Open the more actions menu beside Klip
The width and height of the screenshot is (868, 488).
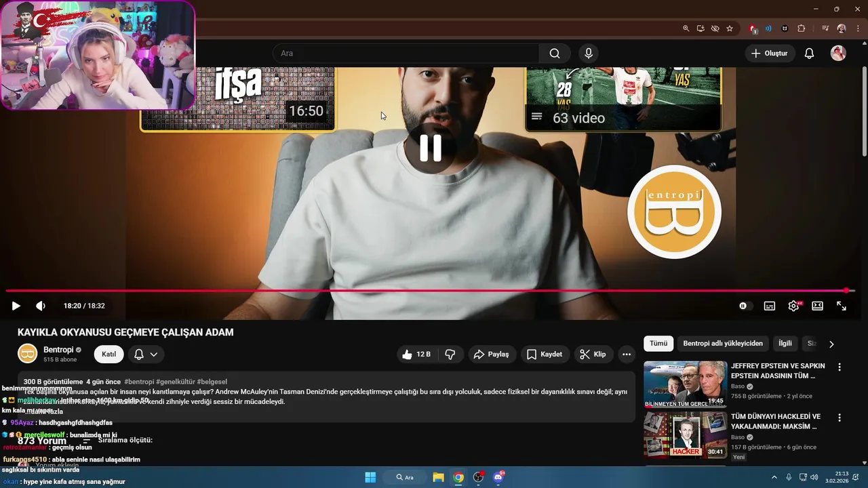(627, 354)
